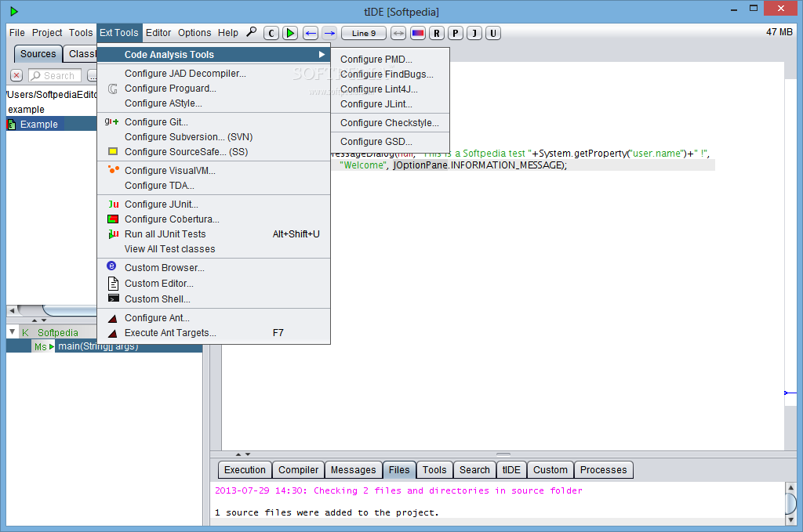Image resolution: width=803 pixels, height=532 pixels.
Task: Open the Editor menu
Action: click(158, 33)
